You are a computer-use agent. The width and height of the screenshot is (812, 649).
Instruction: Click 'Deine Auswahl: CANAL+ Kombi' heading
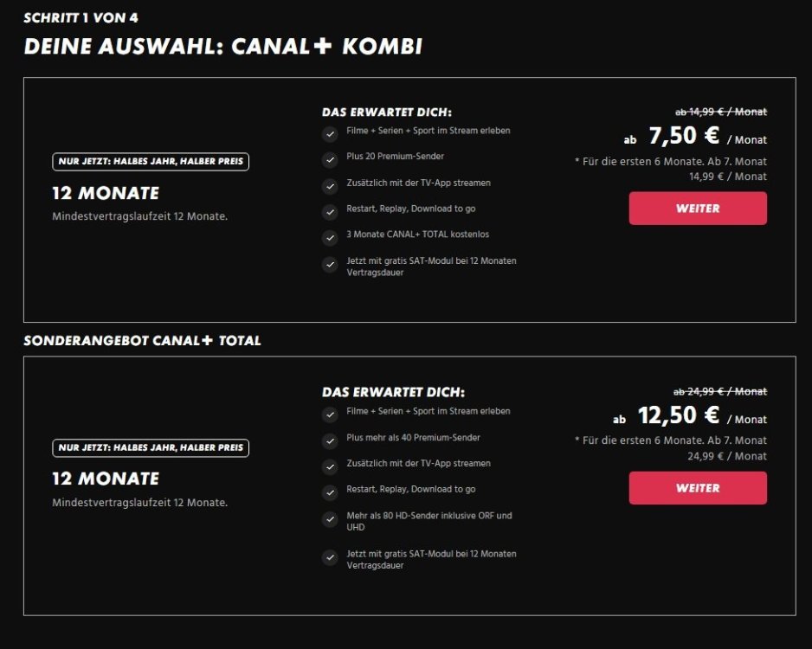pos(223,47)
